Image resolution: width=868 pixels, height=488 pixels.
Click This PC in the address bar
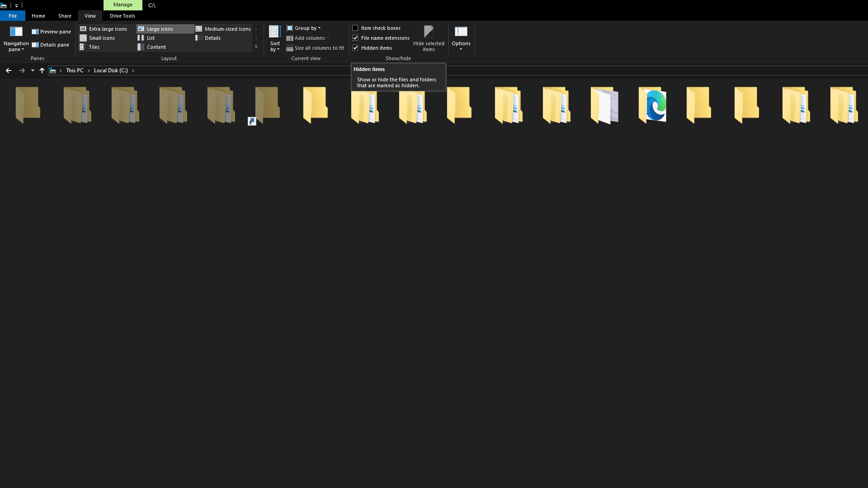[x=75, y=70]
